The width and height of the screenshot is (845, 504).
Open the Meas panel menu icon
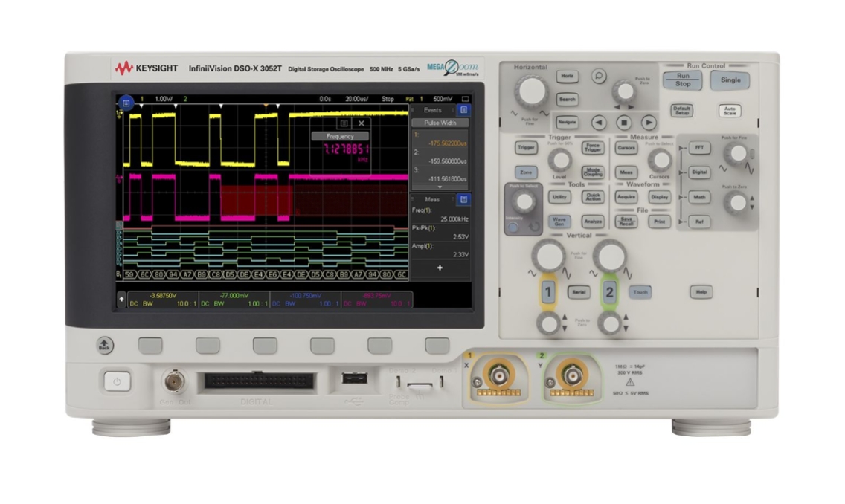click(x=464, y=198)
